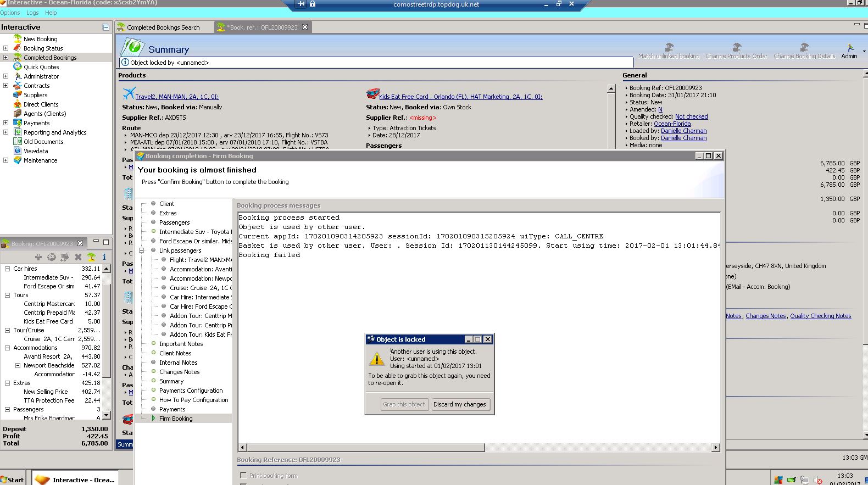868x485 pixels.
Task: Select the Client step in wizard
Action: 167,204
